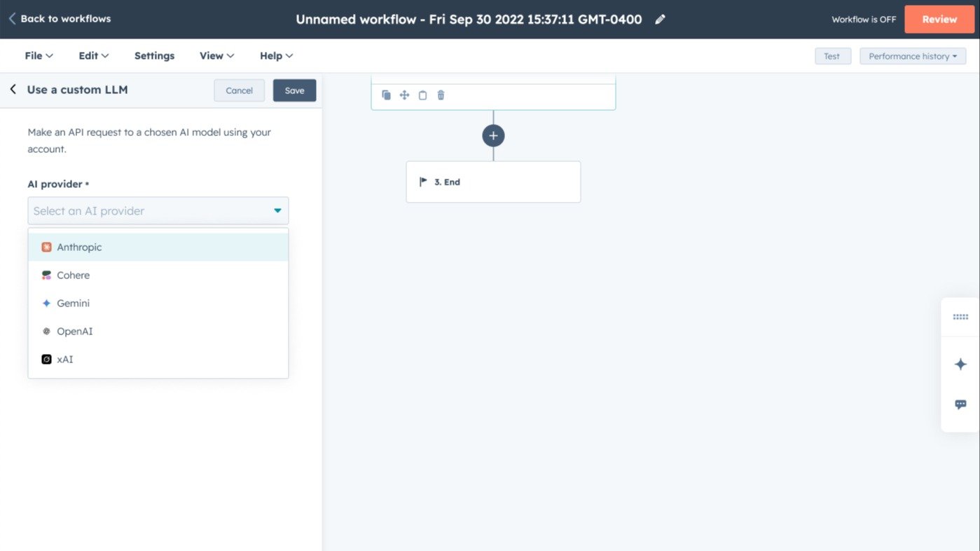Viewport: 980px width, 551px height.
Task: Click the pencil icon to rename the workflow
Action: pyautogui.click(x=659, y=19)
